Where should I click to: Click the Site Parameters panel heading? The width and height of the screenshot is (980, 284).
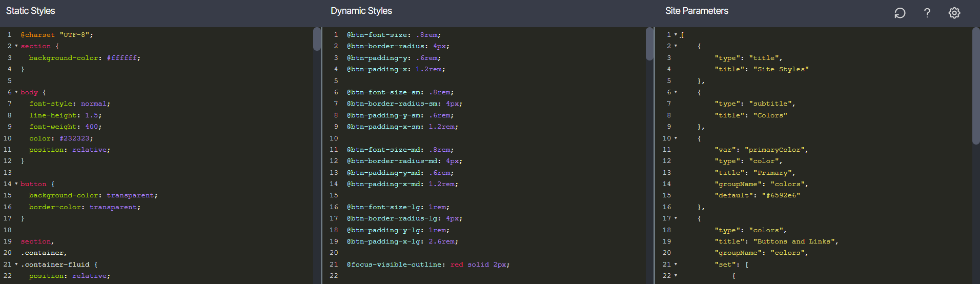click(697, 11)
